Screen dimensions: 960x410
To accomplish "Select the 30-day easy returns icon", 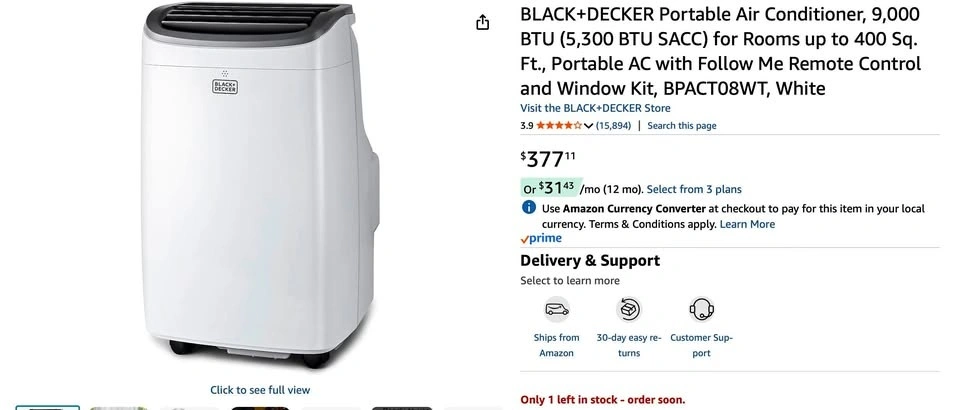I will [629, 310].
